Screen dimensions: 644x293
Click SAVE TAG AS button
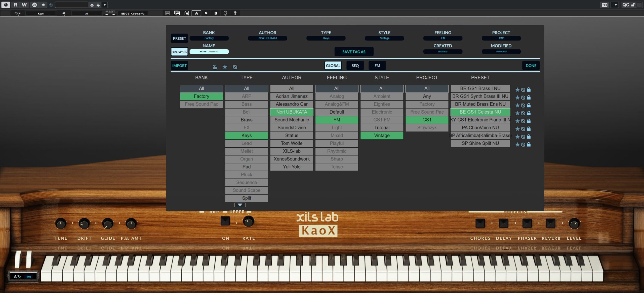coord(354,52)
